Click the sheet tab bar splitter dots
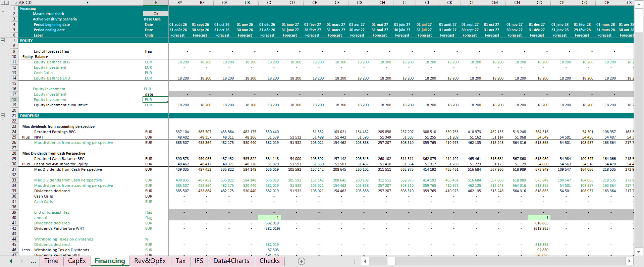The height and width of the screenshot is (267, 644). (x=355, y=261)
